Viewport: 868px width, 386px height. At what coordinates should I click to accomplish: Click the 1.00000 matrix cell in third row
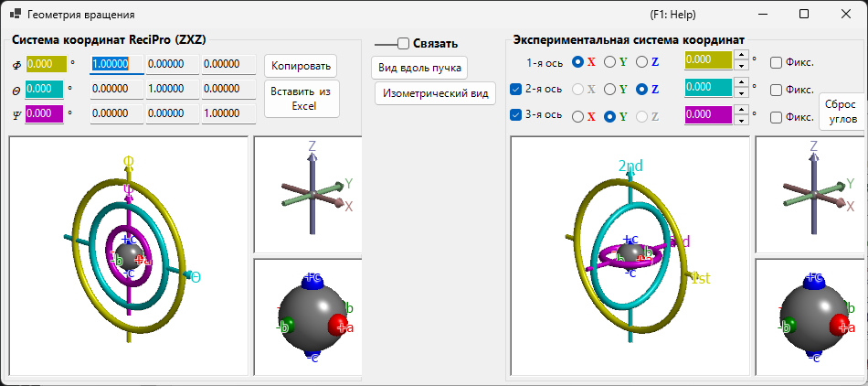coord(228,113)
